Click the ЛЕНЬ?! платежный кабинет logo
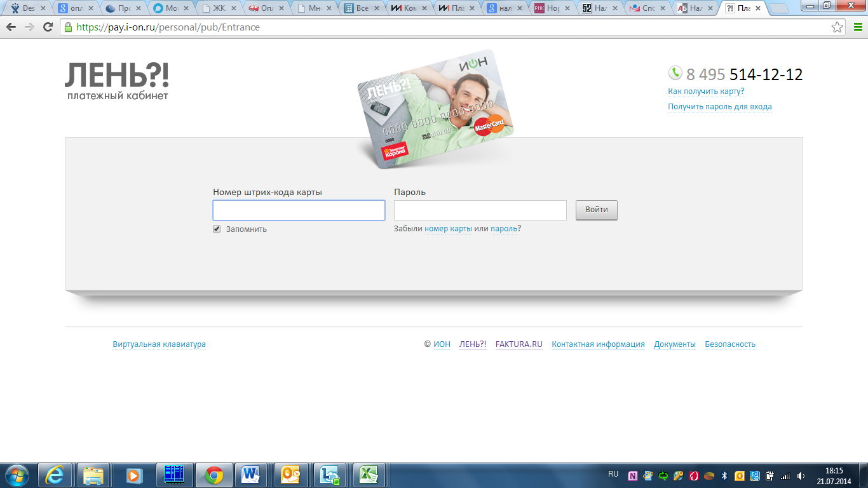This screenshot has width=868, height=488. pos(117,81)
